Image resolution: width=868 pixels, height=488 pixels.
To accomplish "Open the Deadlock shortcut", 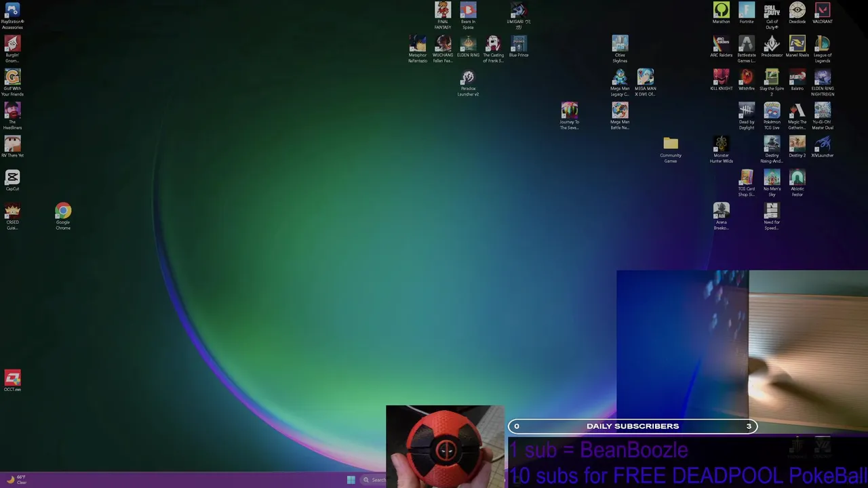I will point(797,14).
